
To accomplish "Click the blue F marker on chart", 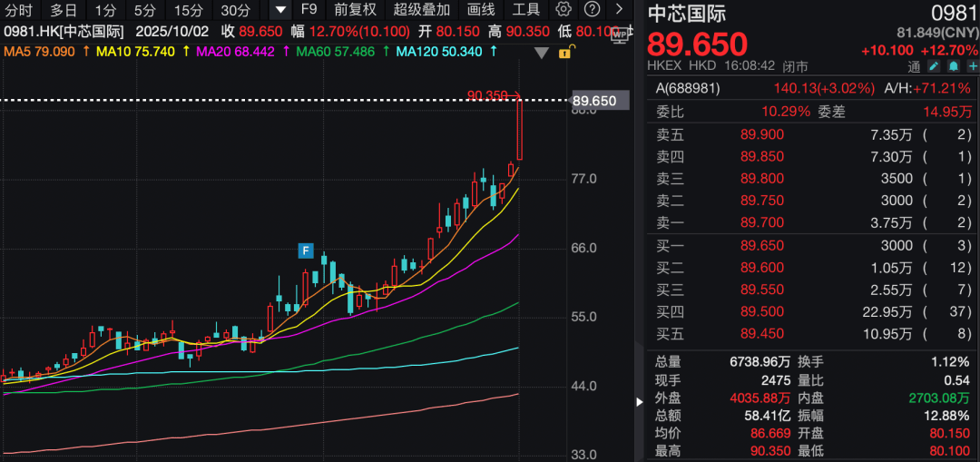I will pyautogui.click(x=306, y=250).
